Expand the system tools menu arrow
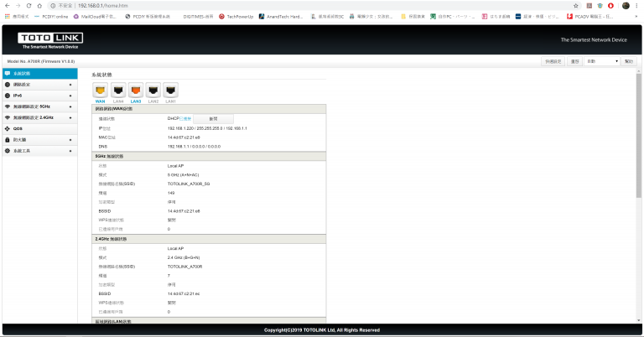 pos(70,151)
